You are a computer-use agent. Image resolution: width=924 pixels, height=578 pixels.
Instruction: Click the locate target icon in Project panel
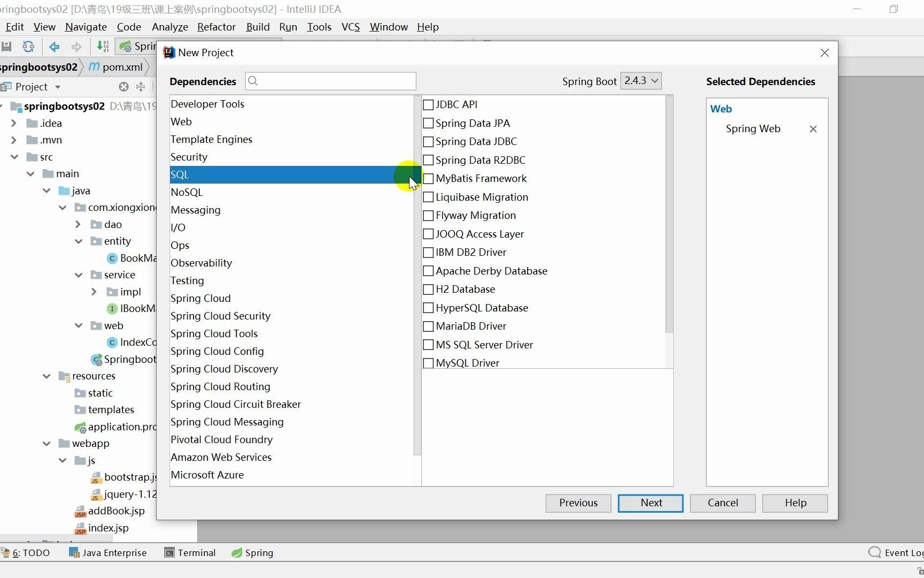[124, 87]
